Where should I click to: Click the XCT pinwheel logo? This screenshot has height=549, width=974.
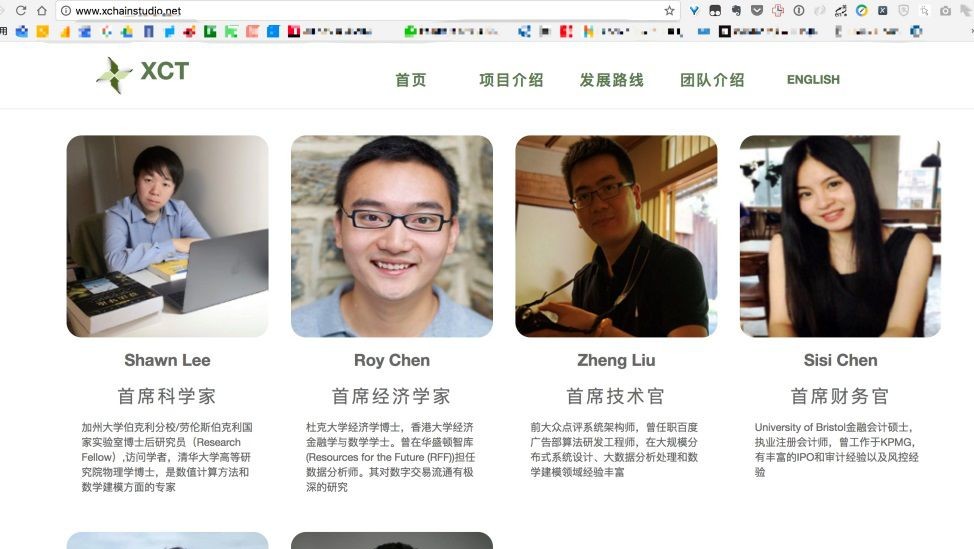point(114,75)
